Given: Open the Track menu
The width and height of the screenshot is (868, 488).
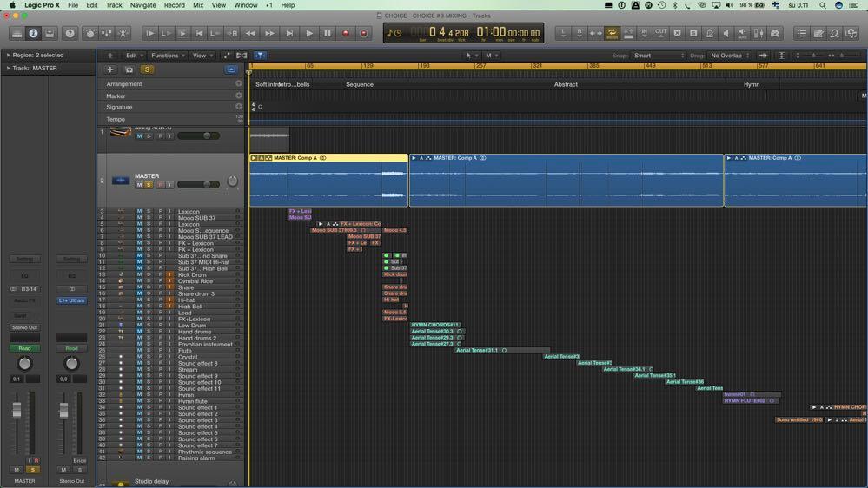Looking at the screenshot, I should pos(114,5).
